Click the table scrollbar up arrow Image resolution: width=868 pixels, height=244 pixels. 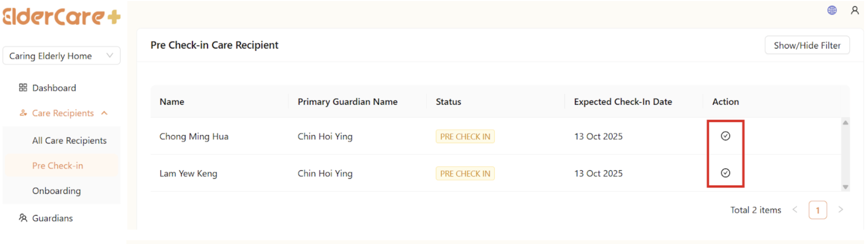[x=845, y=123]
